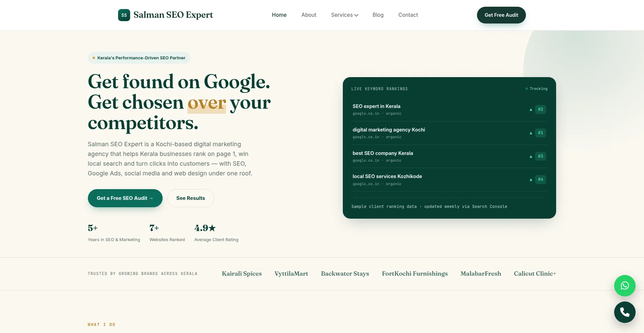Click up-arrow beside best SEO company Kerala

531,157
